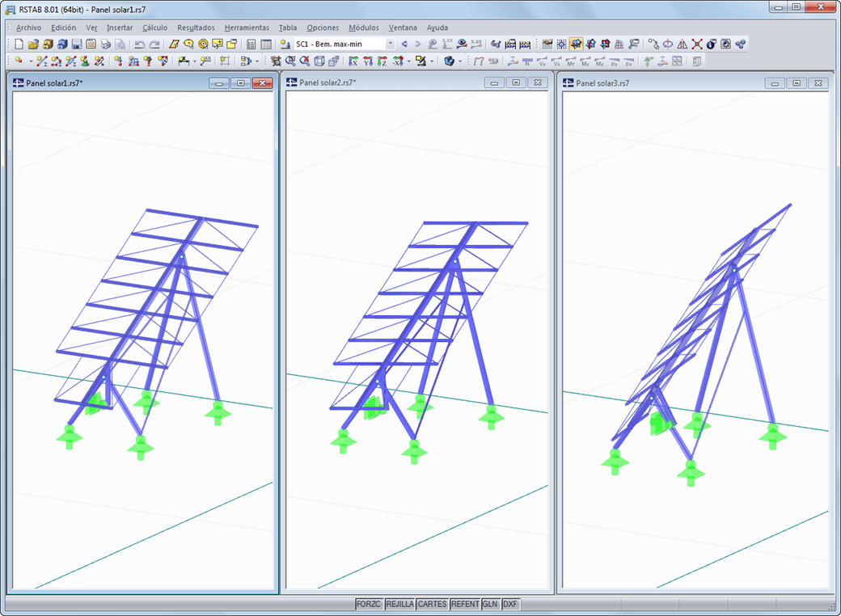Toggle the FORZC status bar button
Viewport: 841px width, 616px height.
369,604
